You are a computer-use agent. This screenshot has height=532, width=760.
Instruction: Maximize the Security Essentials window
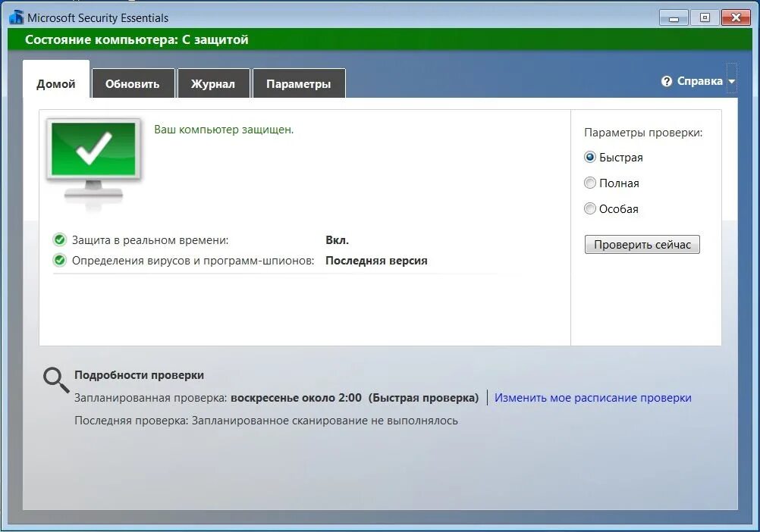click(x=705, y=18)
